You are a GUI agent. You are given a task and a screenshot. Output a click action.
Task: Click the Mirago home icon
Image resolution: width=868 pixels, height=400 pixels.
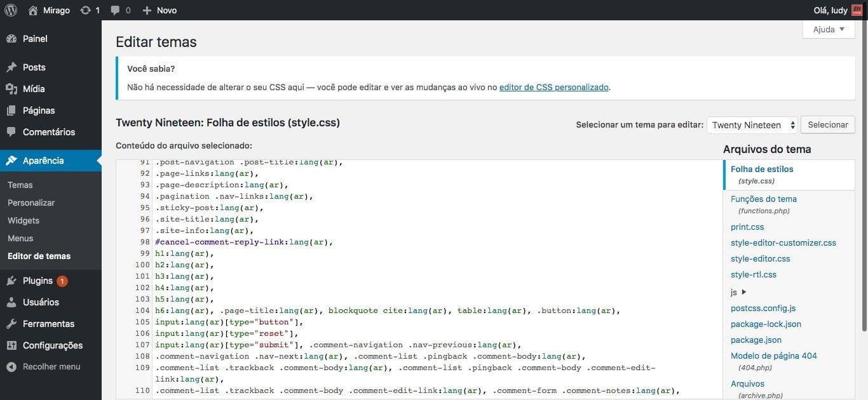pyautogui.click(x=33, y=10)
